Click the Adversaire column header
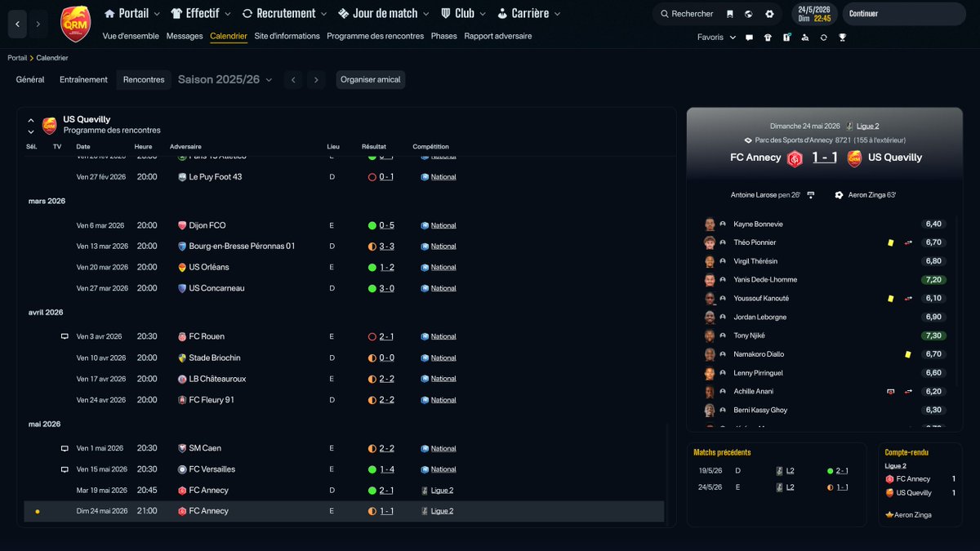 pyautogui.click(x=185, y=147)
